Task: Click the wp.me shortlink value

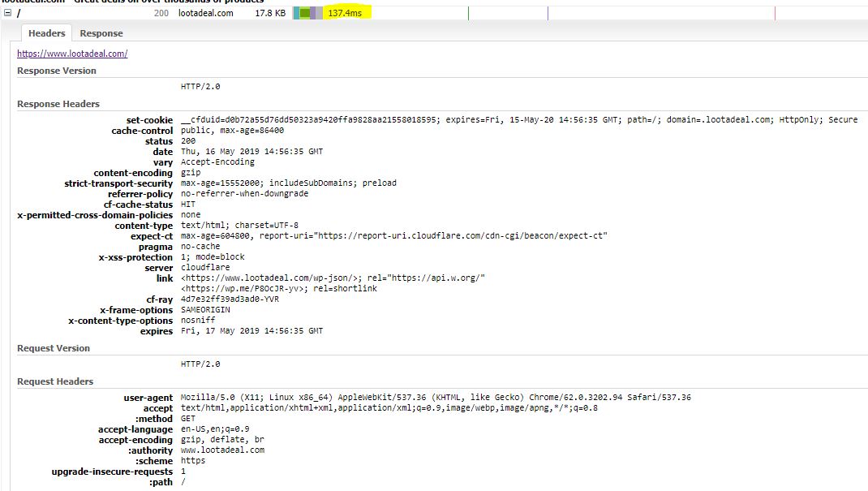Action: click(x=278, y=288)
